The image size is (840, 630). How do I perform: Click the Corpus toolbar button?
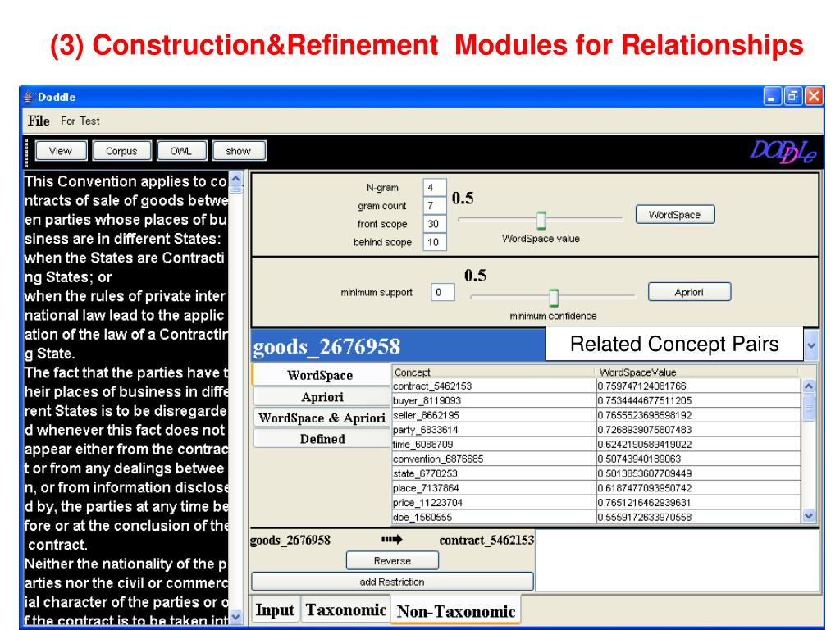[121, 151]
